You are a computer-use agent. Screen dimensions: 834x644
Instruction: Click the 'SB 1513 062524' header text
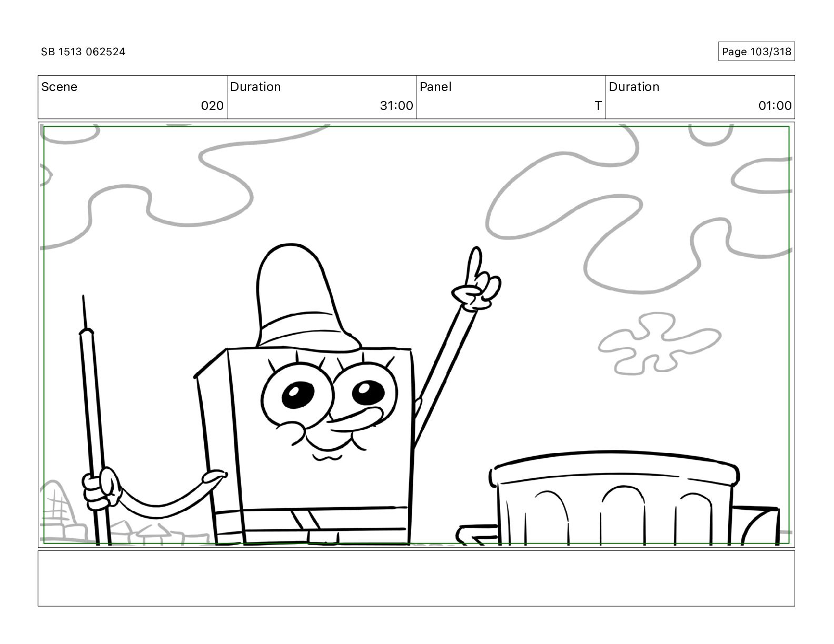tap(83, 52)
